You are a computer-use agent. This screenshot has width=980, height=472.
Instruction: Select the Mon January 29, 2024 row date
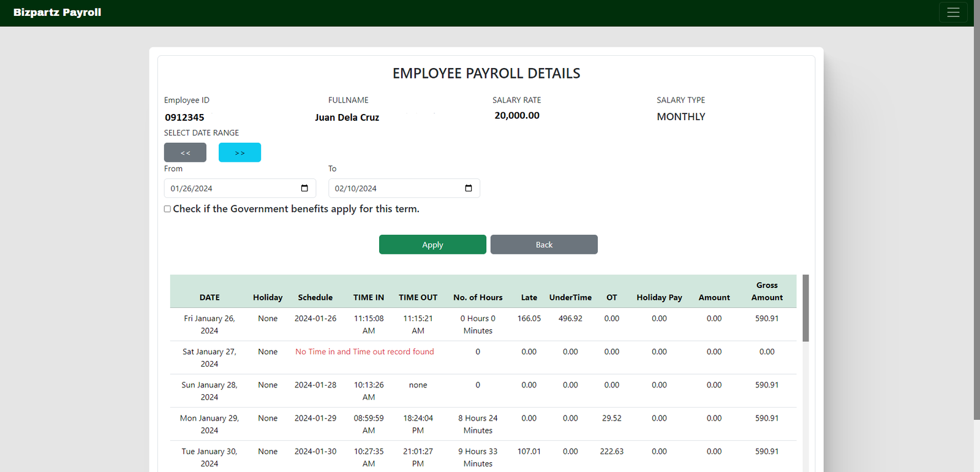209,424
